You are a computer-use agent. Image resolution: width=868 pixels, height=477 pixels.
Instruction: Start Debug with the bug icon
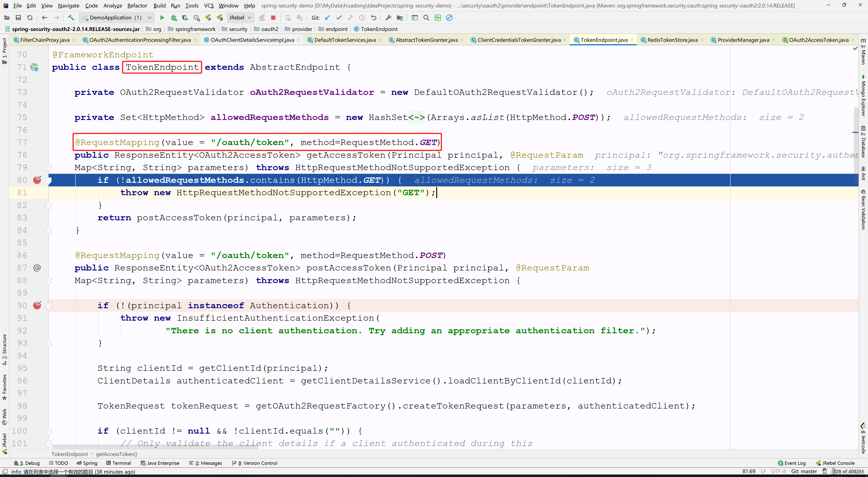point(174,18)
